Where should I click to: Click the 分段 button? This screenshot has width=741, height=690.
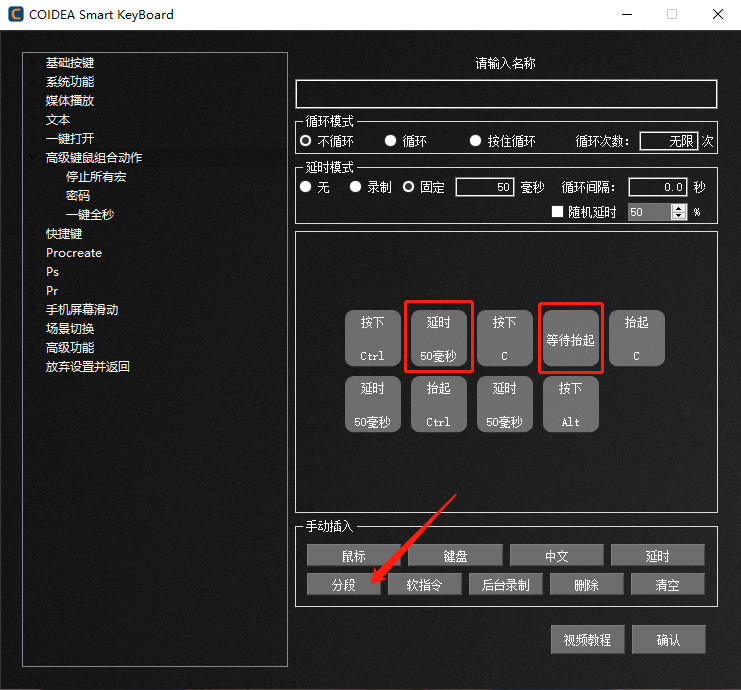[x=344, y=585]
